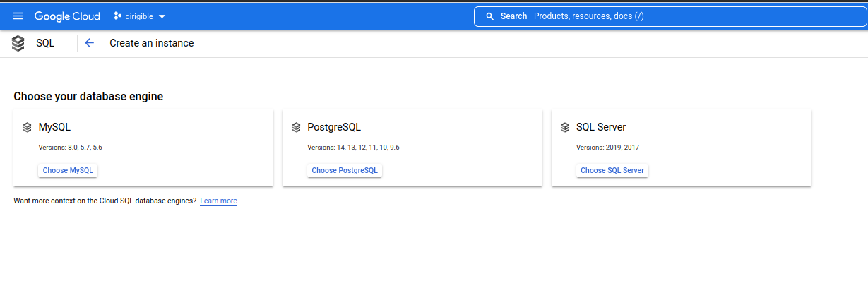Screen dimensions: 868x281
Task: Click the SQL stacked layers product icon
Action: coord(18,43)
